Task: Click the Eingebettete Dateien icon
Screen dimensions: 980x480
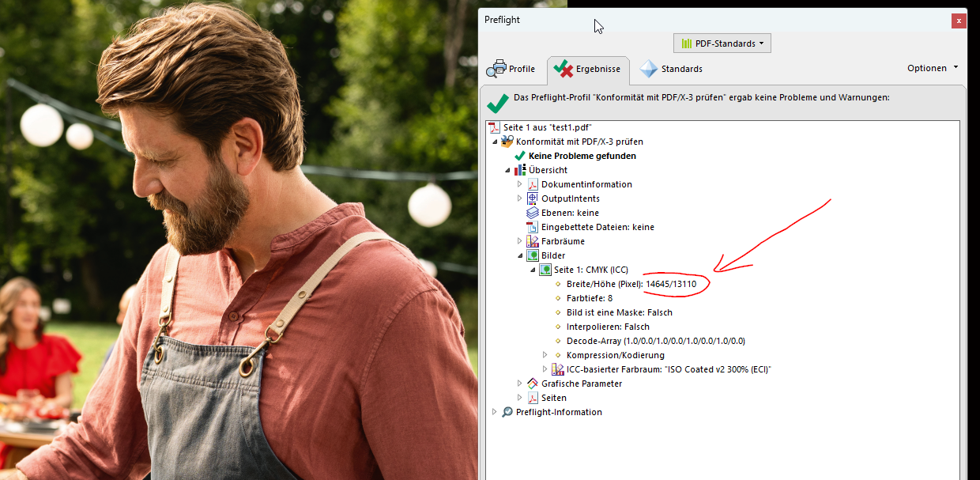Action: tap(533, 227)
